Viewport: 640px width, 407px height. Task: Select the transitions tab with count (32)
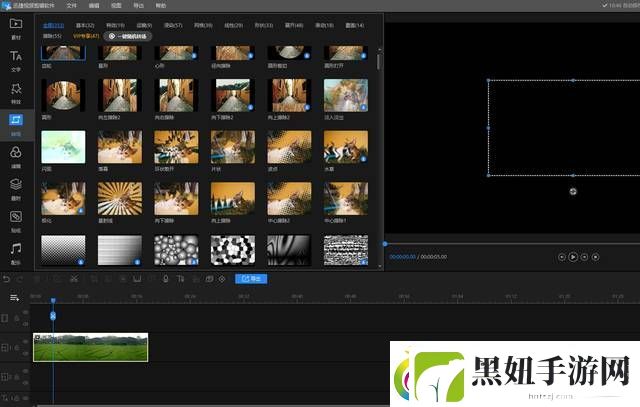[x=85, y=25]
